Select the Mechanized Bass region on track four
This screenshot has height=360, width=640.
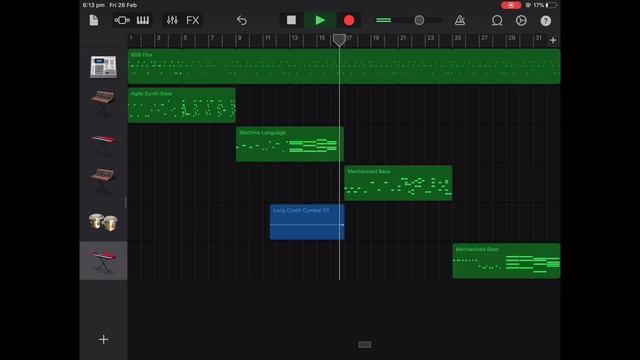click(398, 183)
